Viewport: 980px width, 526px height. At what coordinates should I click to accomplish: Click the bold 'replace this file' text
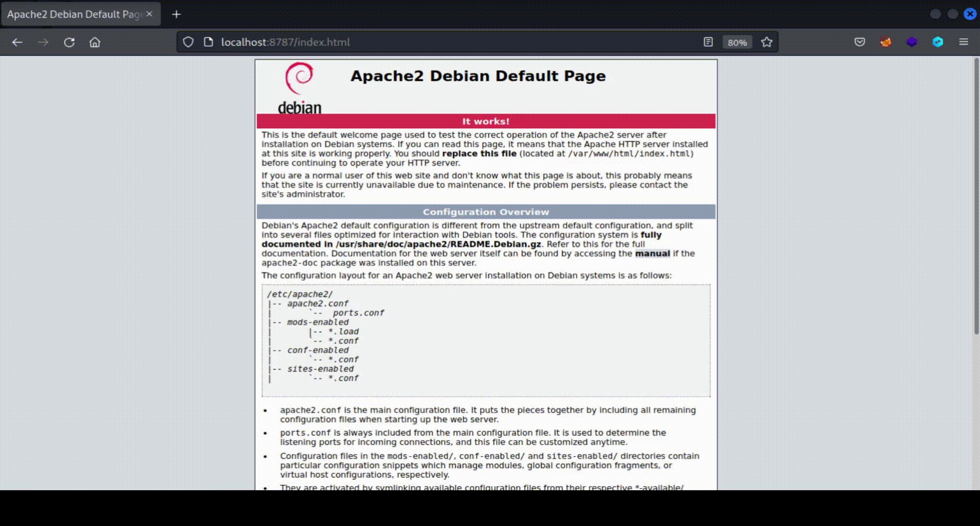point(479,154)
